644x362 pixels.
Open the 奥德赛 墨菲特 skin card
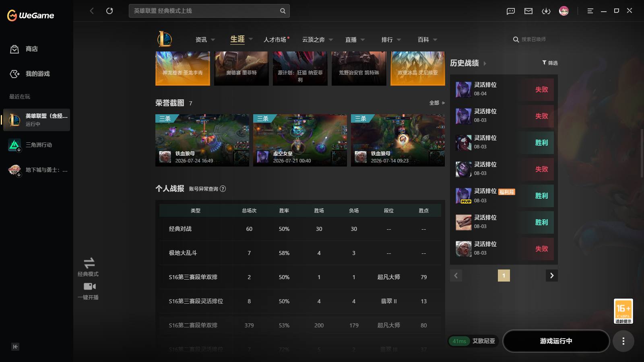click(242, 68)
